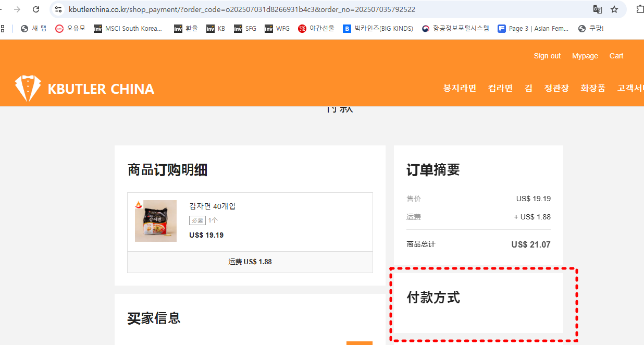The height and width of the screenshot is (345, 644).
Task: Open the 컵라면 menu
Action: (x=501, y=88)
